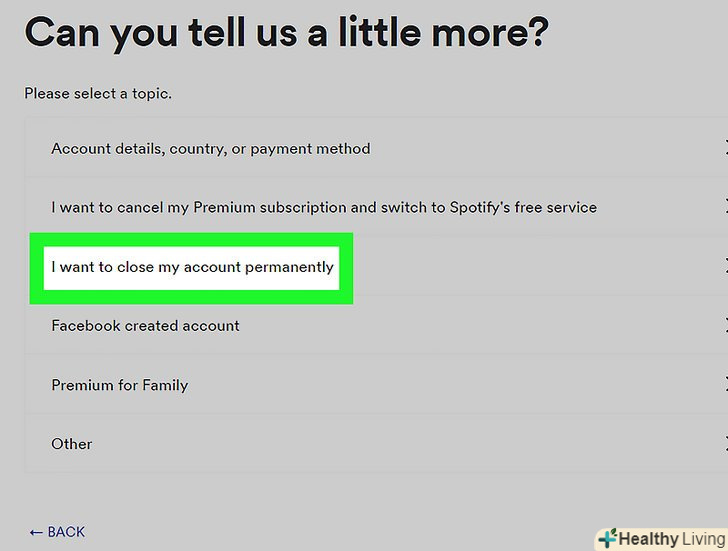Choose the 'Premium for Family' topic

pyautogui.click(x=119, y=385)
